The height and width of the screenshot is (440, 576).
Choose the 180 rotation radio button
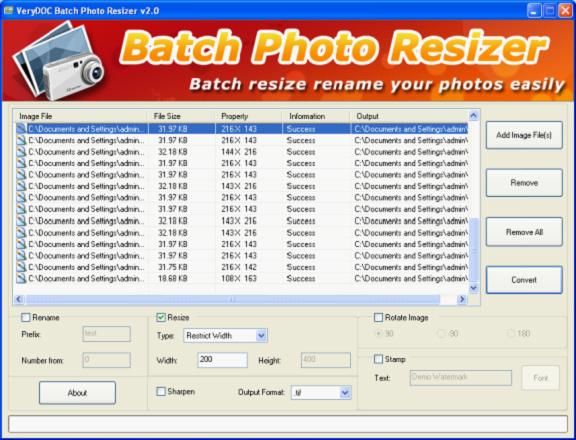(x=511, y=333)
